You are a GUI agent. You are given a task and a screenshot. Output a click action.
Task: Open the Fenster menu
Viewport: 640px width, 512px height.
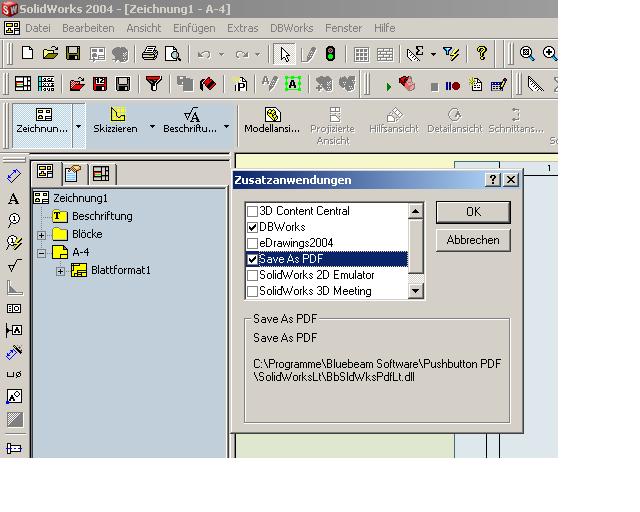pos(344,28)
